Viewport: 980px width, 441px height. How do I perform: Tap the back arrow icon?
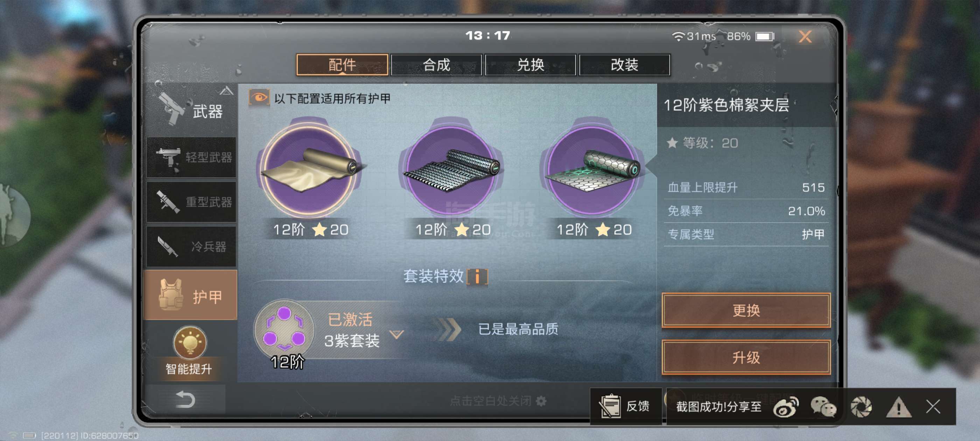pos(185,399)
